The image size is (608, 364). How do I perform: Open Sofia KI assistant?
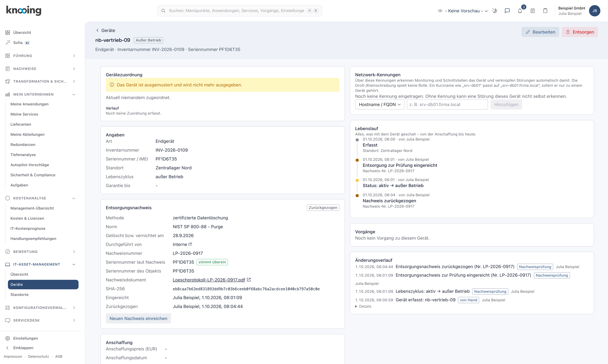(x=18, y=43)
